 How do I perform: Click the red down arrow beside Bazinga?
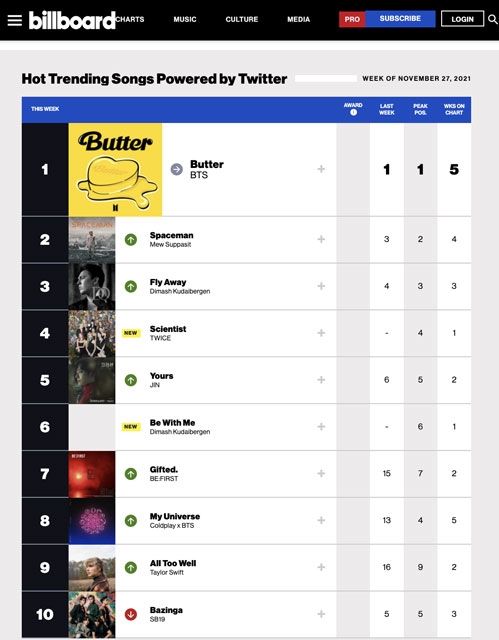(131, 614)
